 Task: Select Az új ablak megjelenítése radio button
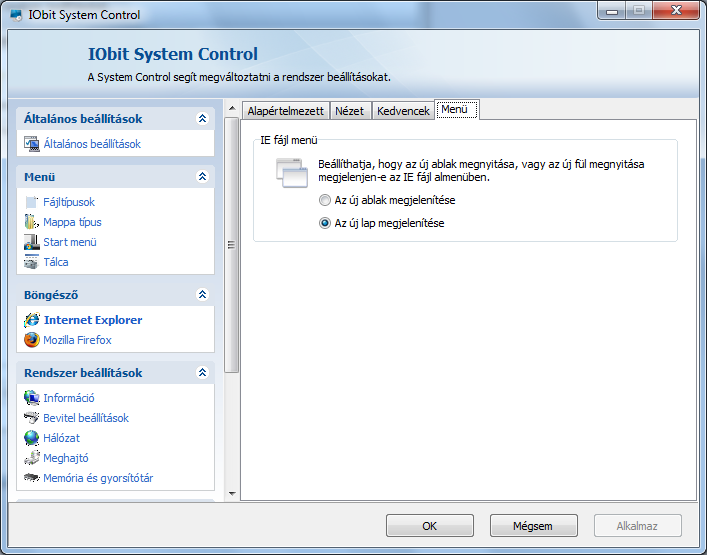[325, 200]
